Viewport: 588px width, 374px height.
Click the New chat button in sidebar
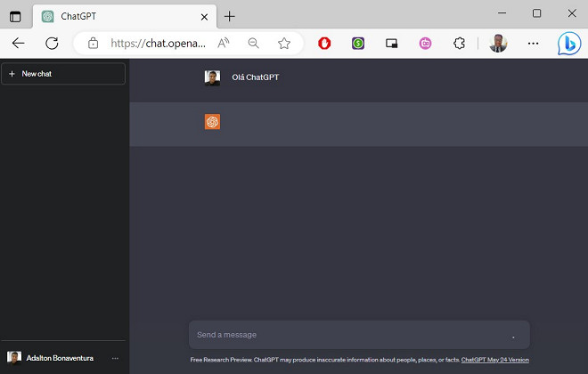point(62,74)
